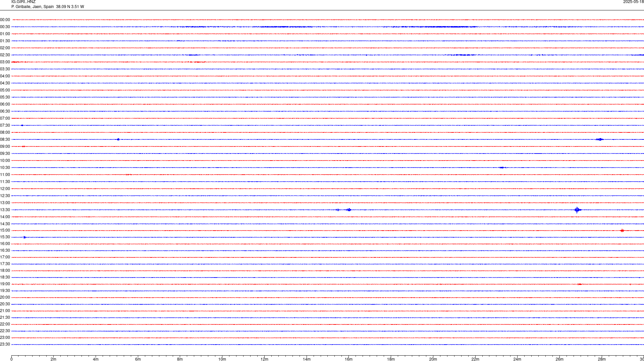Pick the 15:30 trace label

point(5,237)
